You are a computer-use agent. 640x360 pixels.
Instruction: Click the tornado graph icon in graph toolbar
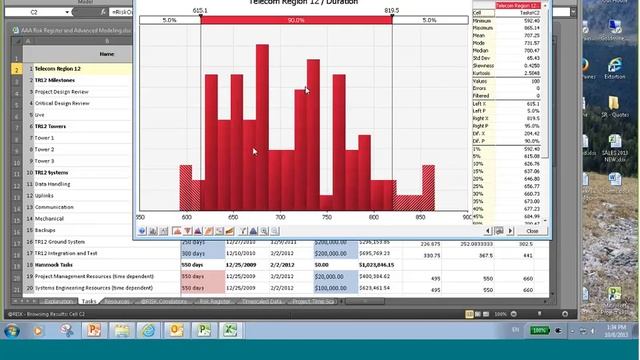[x=187, y=231]
